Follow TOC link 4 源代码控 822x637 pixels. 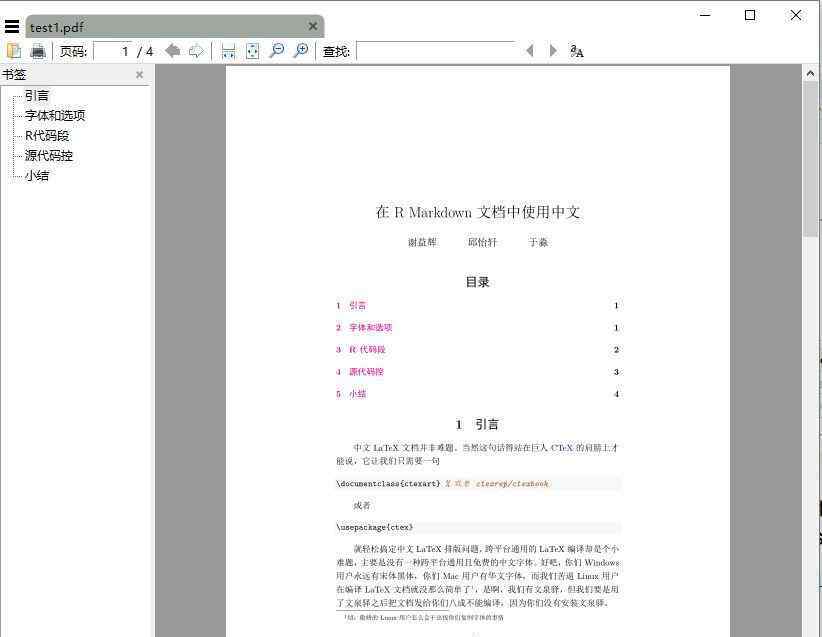pyautogui.click(x=360, y=372)
